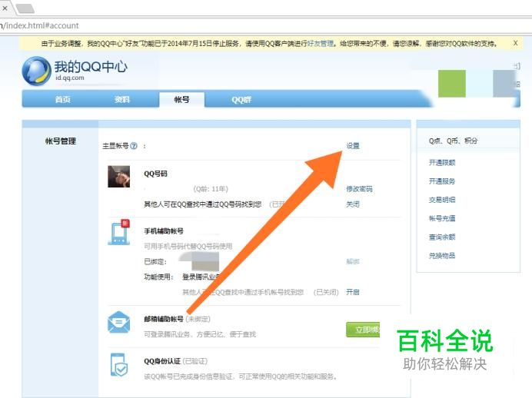Click the 邮箱辅助帐号 heading
The width and height of the screenshot is (532, 398).
point(164,319)
